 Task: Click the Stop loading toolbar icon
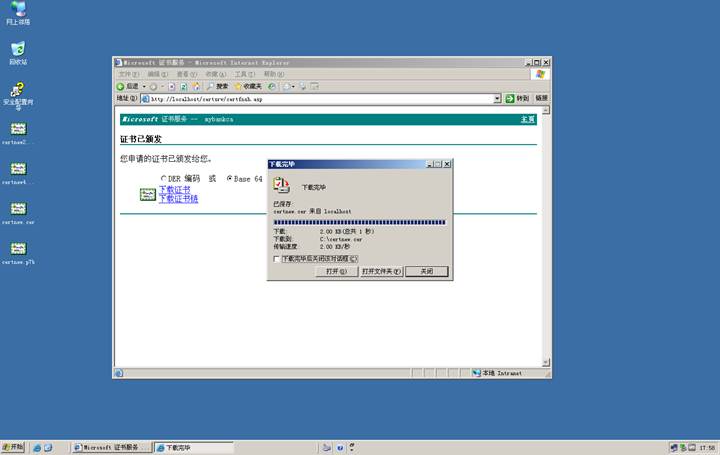click(x=171, y=86)
